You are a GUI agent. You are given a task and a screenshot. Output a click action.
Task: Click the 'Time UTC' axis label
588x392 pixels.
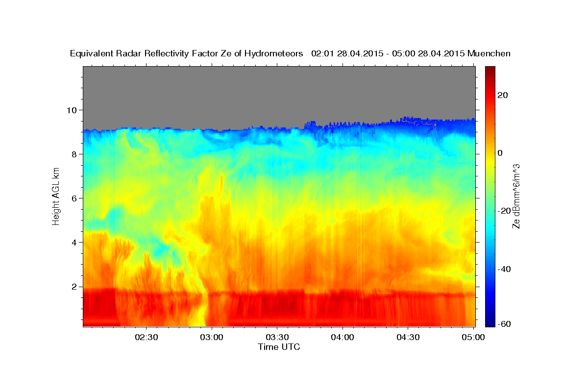(279, 347)
